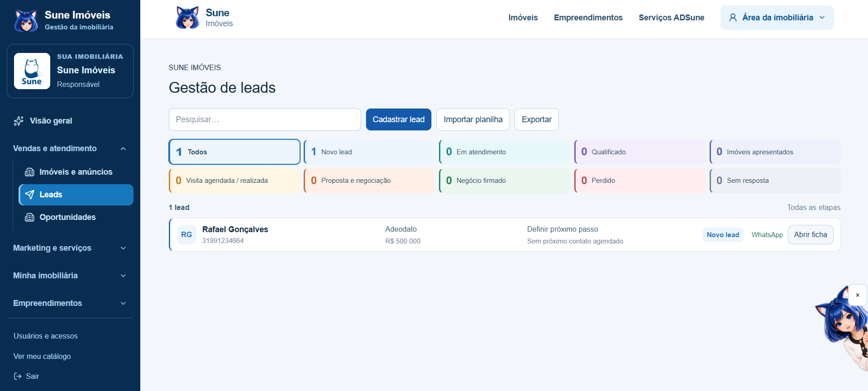Screen dimensions: 868x391
Task: Filter by Em atendimento stage
Action: click(505, 152)
